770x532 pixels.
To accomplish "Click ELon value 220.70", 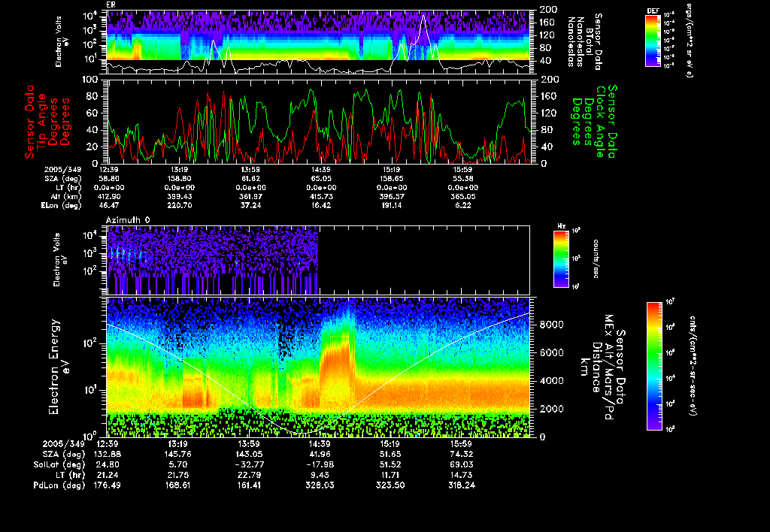I will point(179,206).
